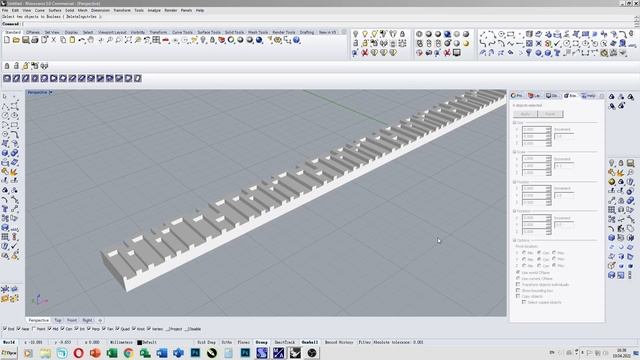Open Opera from the Windows taskbar
640x360 pixels.
coord(78,353)
